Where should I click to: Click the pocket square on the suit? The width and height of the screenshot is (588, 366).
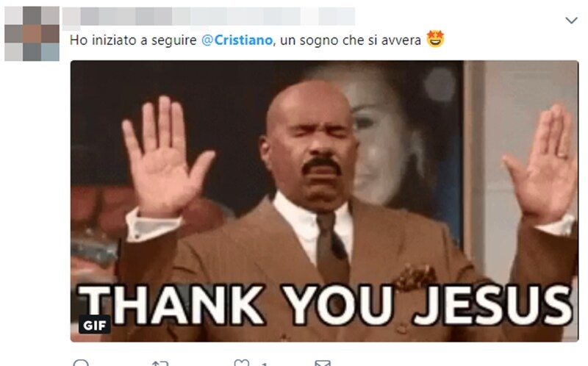click(x=415, y=277)
